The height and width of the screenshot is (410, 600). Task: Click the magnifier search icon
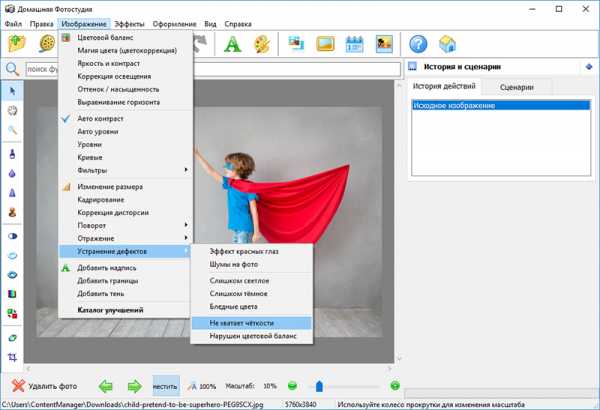point(12,69)
